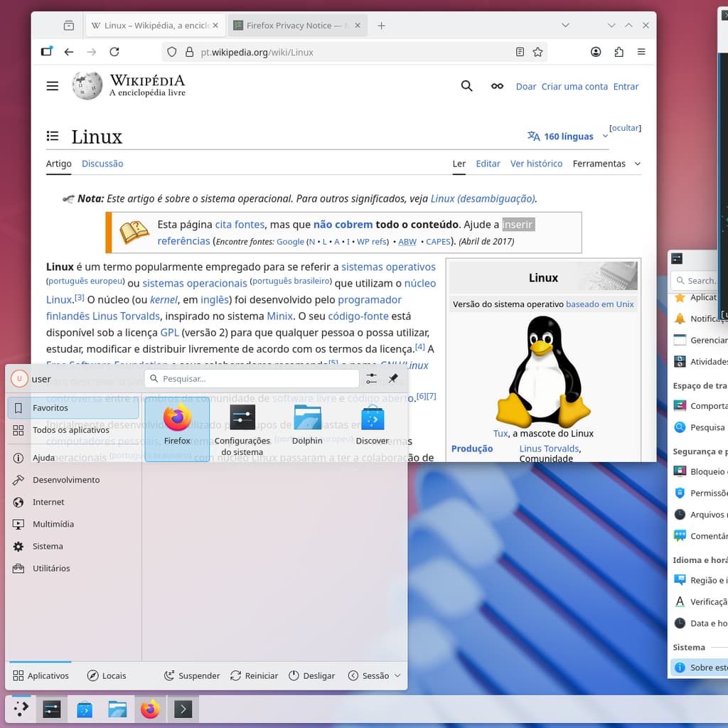Open Linux (desambiguação) link

click(483, 199)
